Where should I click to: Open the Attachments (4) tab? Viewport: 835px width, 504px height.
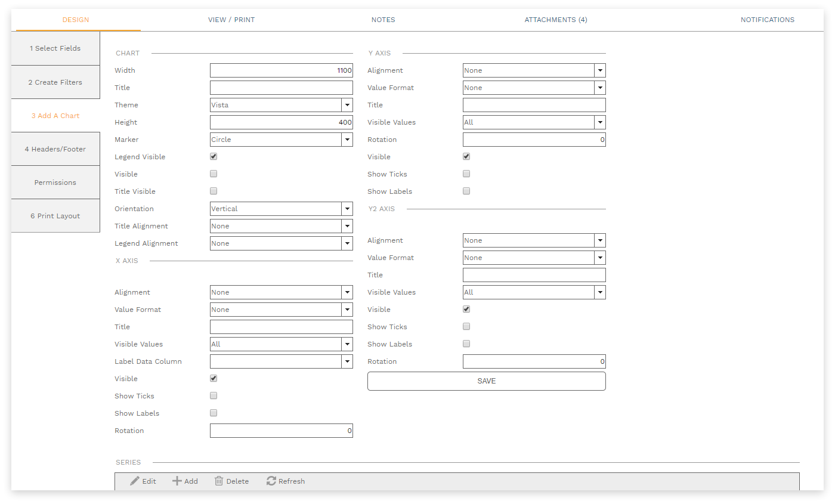click(x=556, y=20)
